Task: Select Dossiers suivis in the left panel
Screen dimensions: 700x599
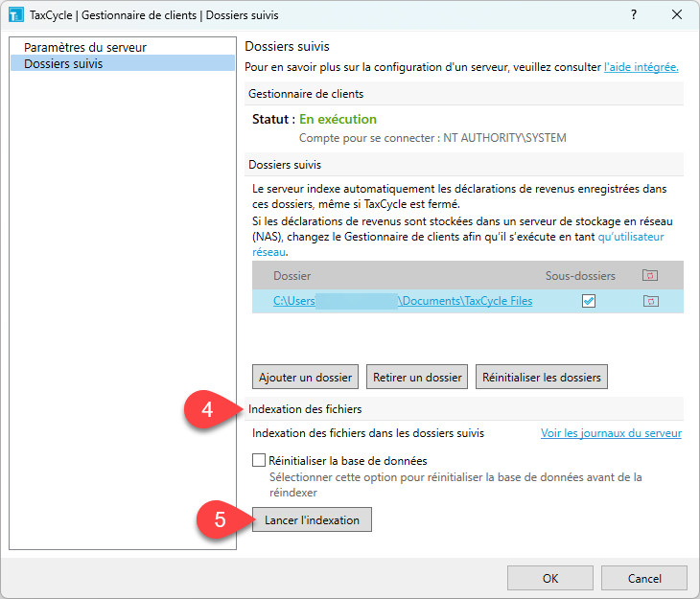Action: click(63, 63)
